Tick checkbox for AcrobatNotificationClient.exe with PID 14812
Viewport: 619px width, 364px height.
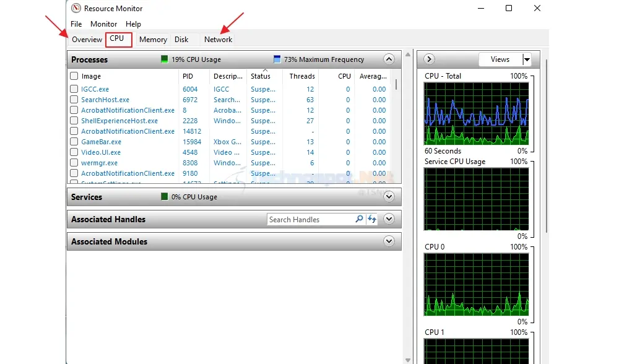coord(74,131)
